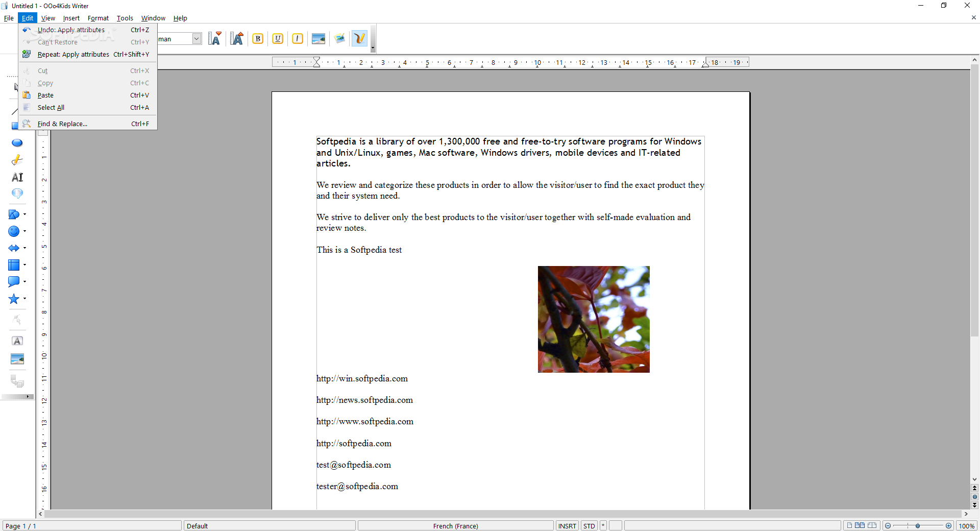Open the Tools menu

click(x=125, y=18)
